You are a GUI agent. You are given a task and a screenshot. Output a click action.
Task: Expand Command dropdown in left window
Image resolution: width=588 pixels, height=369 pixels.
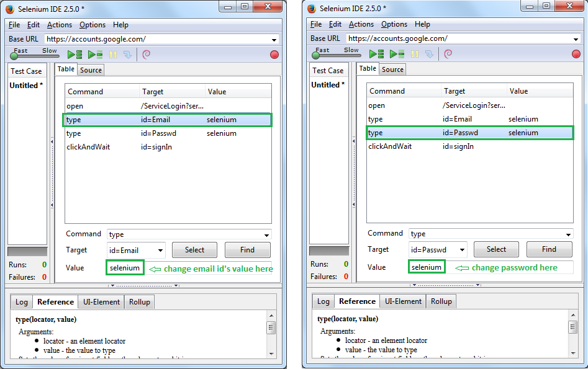click(266, 235)
